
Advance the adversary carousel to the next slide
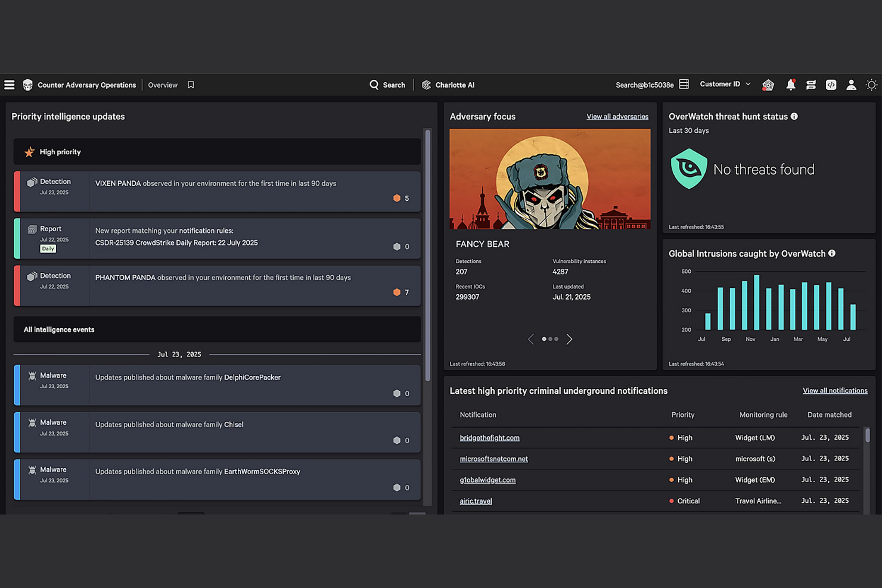coord(569,339)
